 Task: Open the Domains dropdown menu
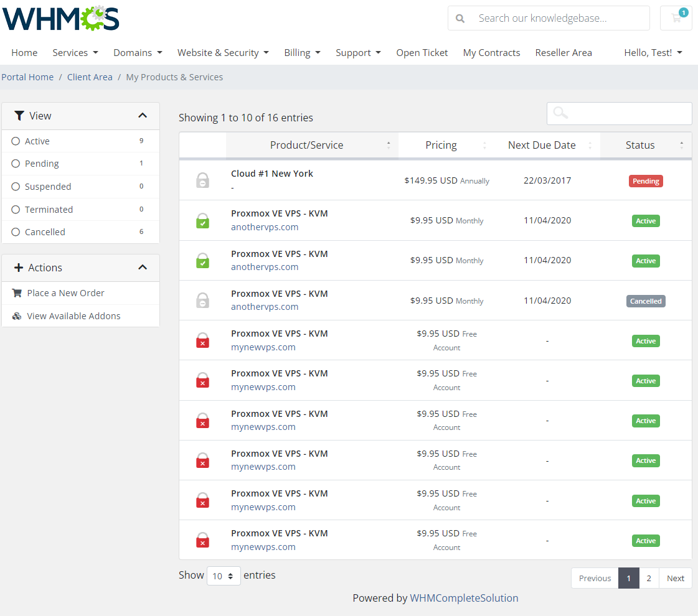[x=138, y=52]
